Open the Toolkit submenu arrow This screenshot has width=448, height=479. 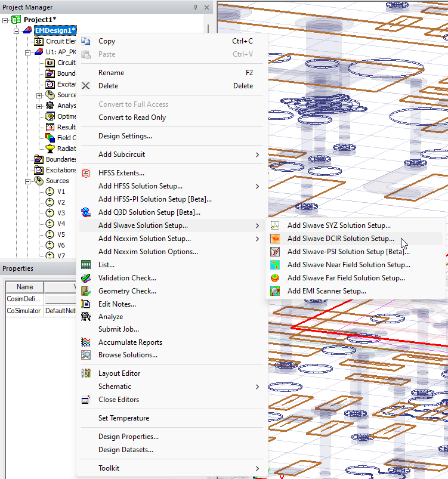(x=257, y=468)
